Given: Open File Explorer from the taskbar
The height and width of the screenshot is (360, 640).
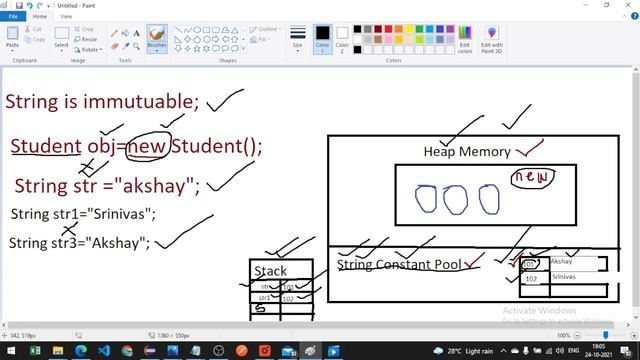Looking at the screenshot, I should (x=58, y=351).
